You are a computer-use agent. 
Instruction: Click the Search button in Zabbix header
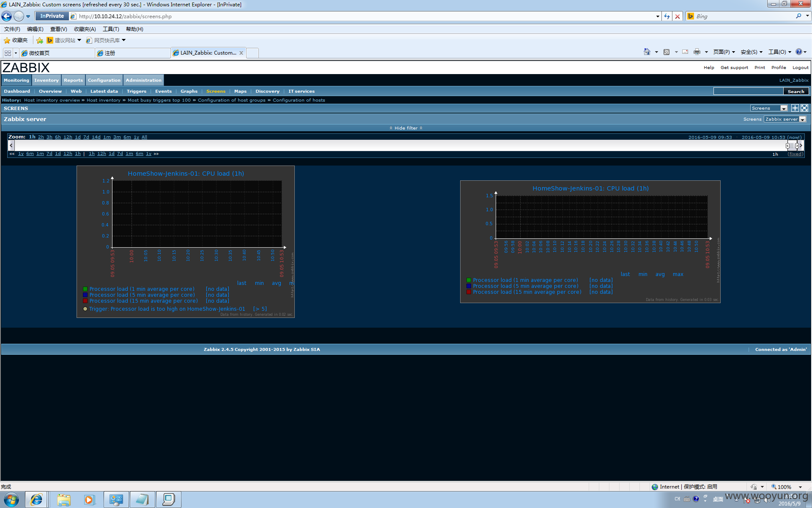(796, 91)
